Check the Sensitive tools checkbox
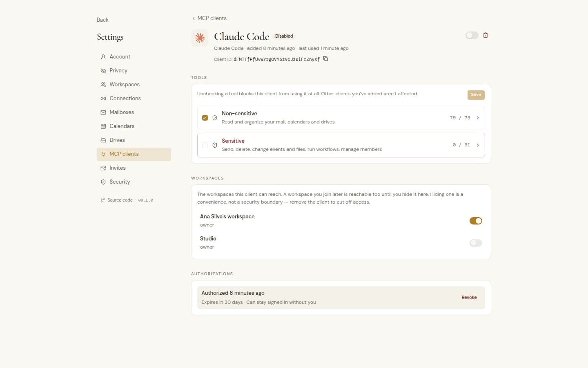The width and height of the screenshot is (588, 368). [x=205, y=145]
